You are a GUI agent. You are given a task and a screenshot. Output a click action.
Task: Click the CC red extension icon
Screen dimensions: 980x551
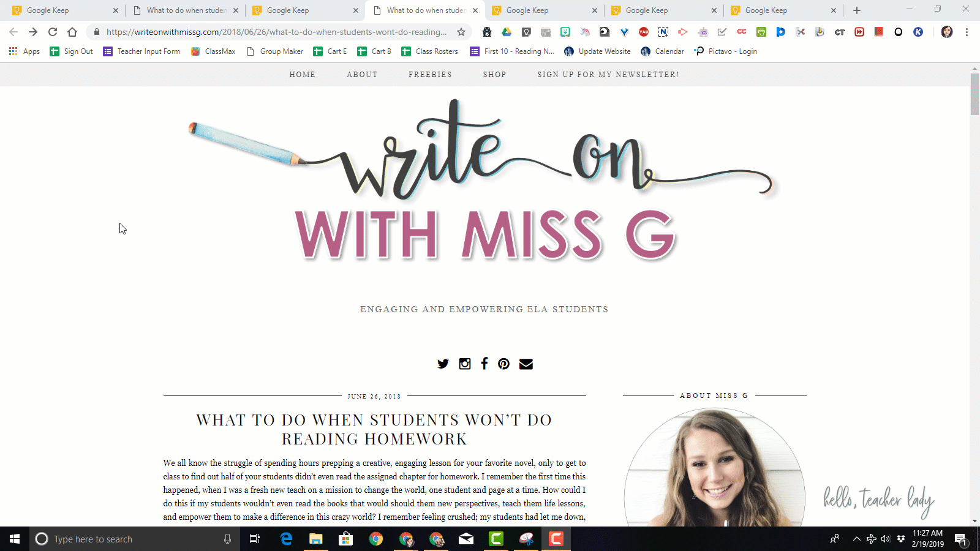click(742, 32)
